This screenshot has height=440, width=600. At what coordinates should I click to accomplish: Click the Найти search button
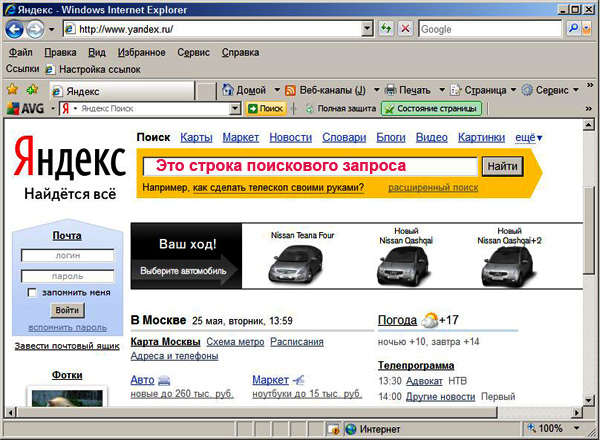pyautogui.click(x=502, y=166)
